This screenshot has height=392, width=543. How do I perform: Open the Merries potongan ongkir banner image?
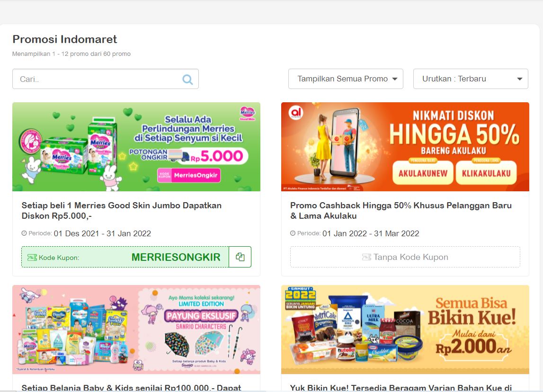(136, 147)
